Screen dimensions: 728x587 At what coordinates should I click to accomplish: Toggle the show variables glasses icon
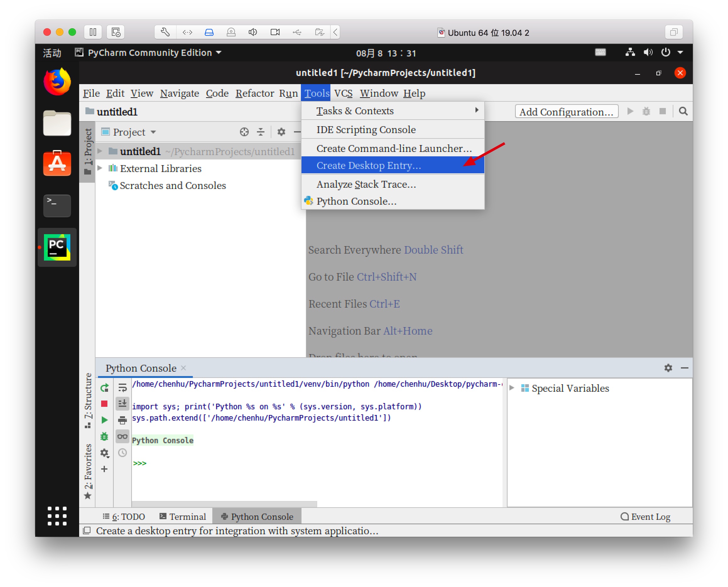[x=122, y=437]
